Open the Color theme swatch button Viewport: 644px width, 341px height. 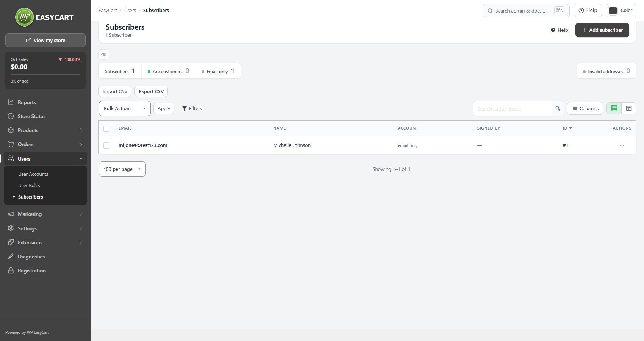(x=621, y=11)
